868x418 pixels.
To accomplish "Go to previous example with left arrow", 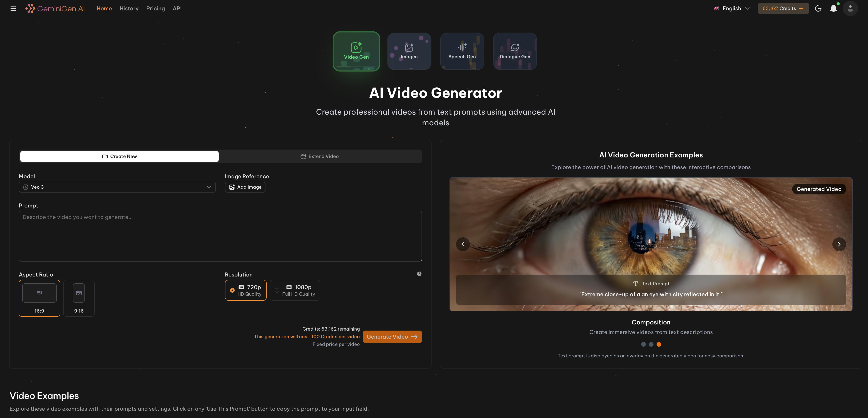I will [x=463, y=244].
